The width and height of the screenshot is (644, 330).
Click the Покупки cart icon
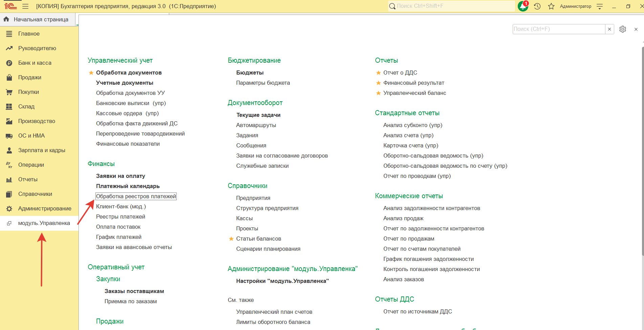(x=9, y=92)
